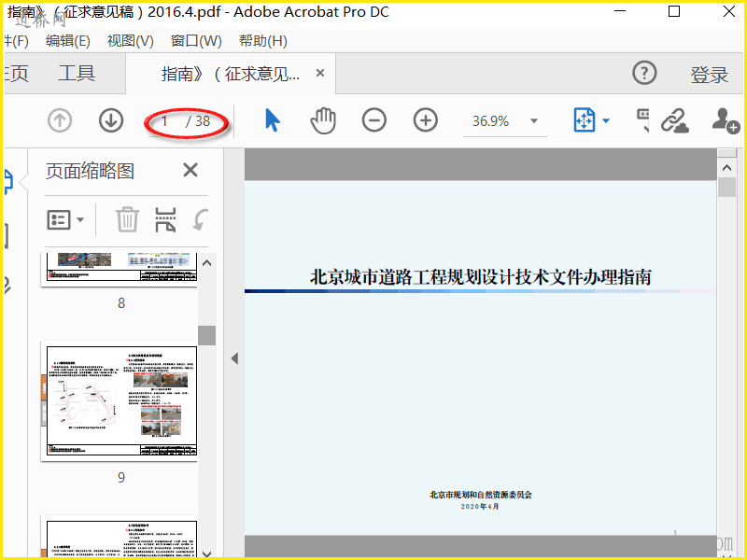Image resolution: width=747 pixels, height=560 pixels.
Task: Click the 36.9% zoom field
Action: [491, 121]
